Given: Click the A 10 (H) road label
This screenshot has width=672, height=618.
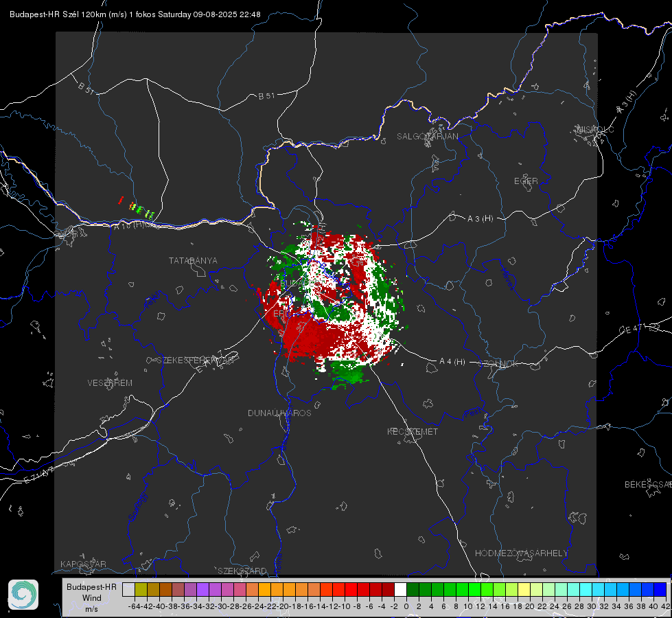Looking at the screenshot, I should pyautogui.click(x=129, y=225).
